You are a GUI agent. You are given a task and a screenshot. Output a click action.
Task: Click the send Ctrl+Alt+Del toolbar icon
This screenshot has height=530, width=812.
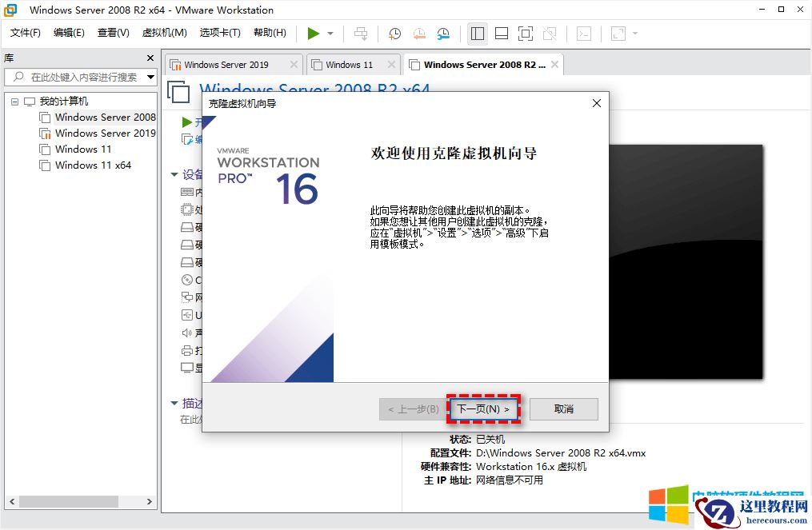361,34
